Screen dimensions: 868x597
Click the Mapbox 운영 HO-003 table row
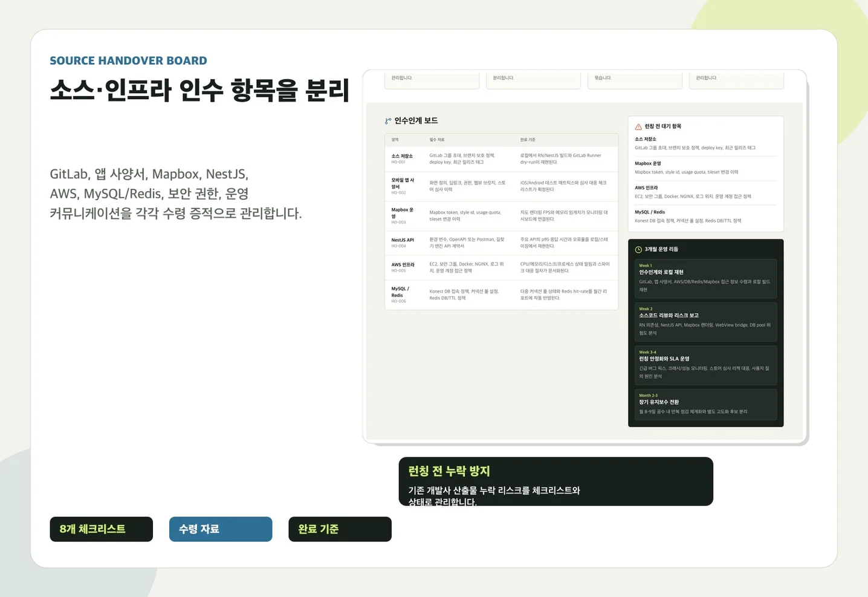tap(501, 216)
